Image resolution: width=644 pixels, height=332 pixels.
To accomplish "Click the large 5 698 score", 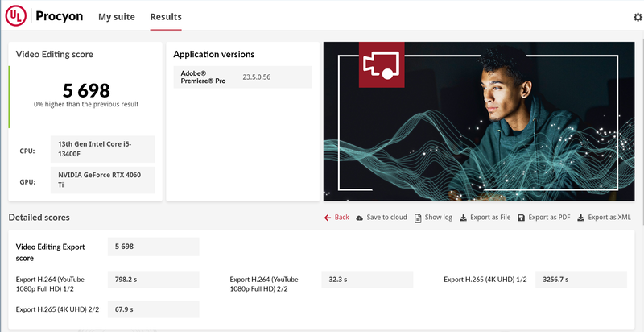I will coord(86,90).
